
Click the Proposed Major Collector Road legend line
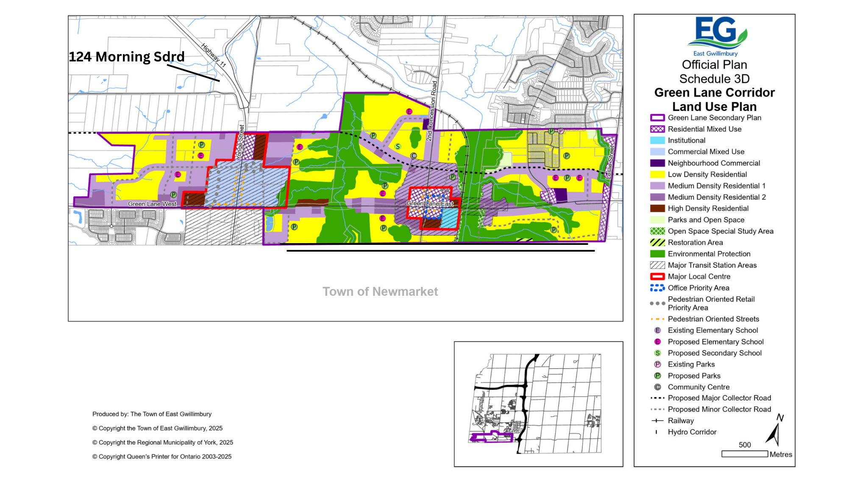click(657, 398)
